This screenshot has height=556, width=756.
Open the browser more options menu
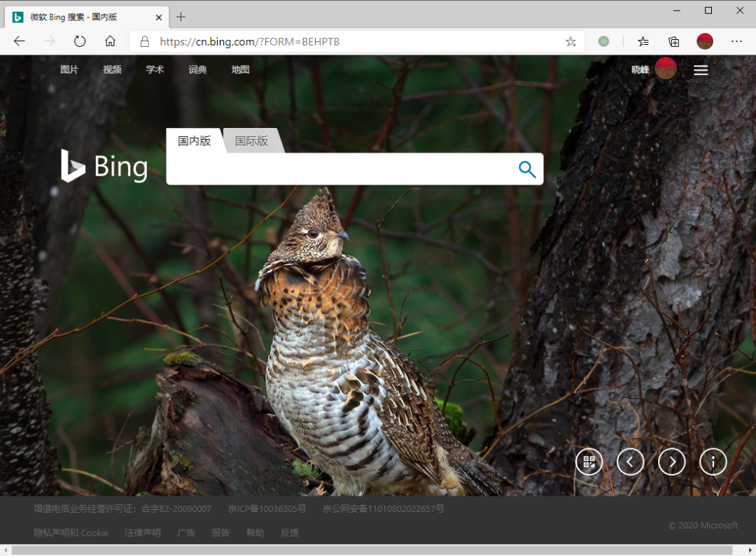(x=736, y=41)
